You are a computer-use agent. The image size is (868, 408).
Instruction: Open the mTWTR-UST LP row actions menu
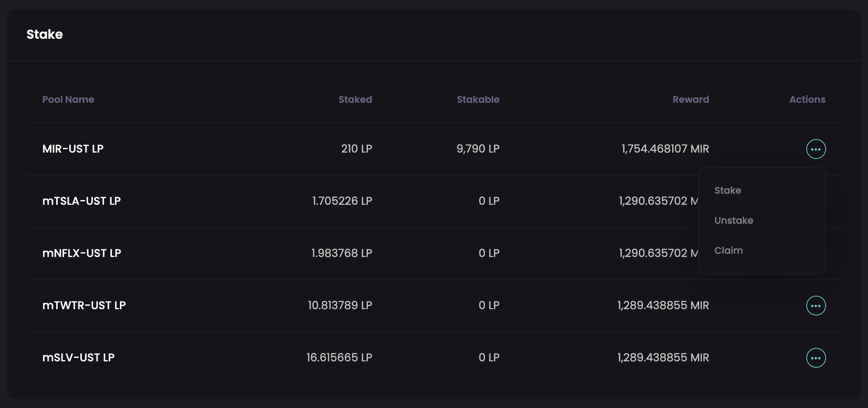pyautogui.click(x=816, y=306)
